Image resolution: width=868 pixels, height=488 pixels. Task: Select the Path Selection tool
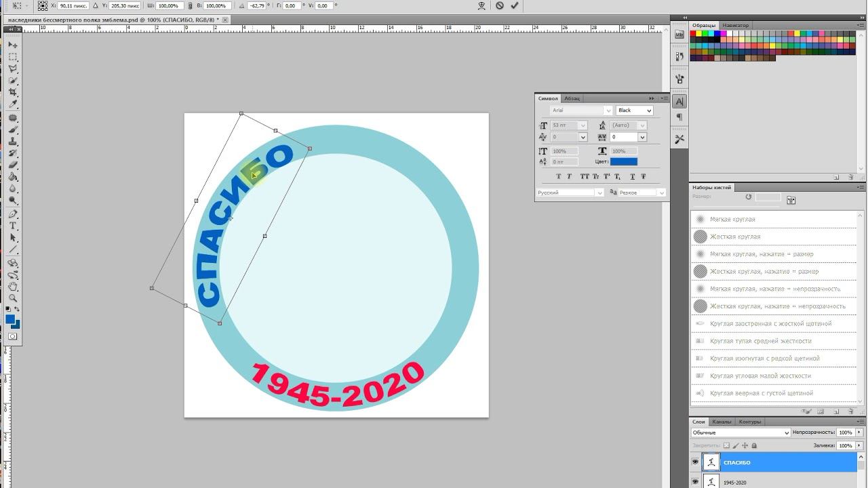click(x=13, y=238)
